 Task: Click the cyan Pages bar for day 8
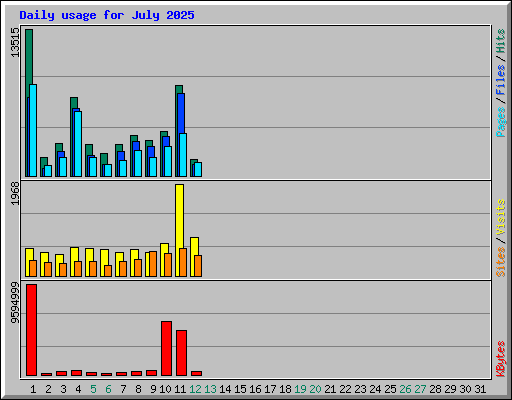pos(138,163)
